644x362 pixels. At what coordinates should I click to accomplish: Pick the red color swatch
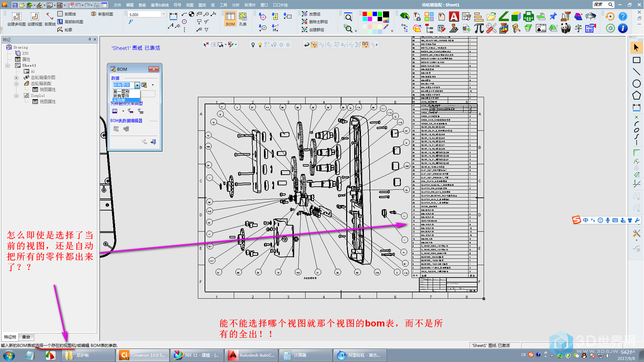coord(365,14)
